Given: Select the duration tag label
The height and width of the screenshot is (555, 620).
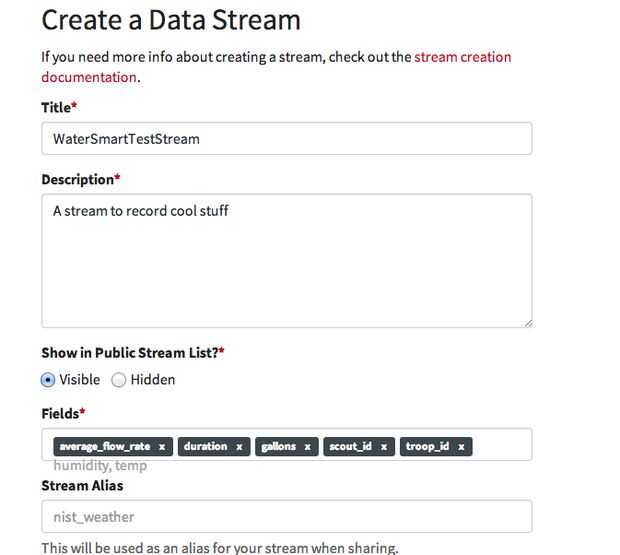Looking at the screenshot, I should (x=206, y=446).
